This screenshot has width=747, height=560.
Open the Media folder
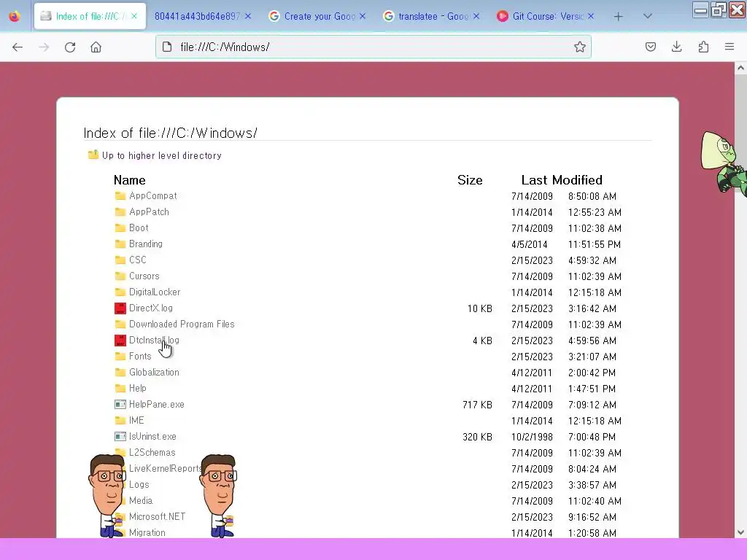tap(141, 500)
